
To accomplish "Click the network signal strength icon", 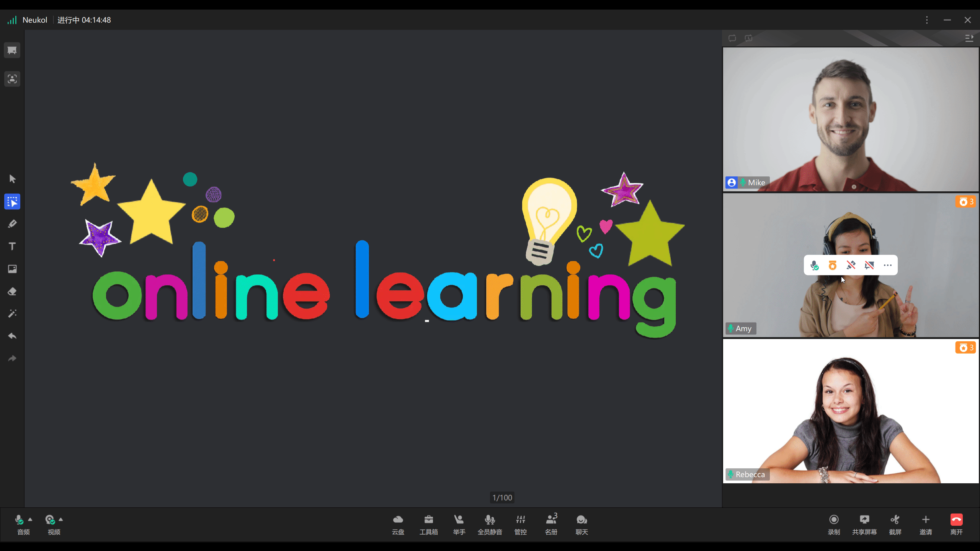I will tap(12, 20).
